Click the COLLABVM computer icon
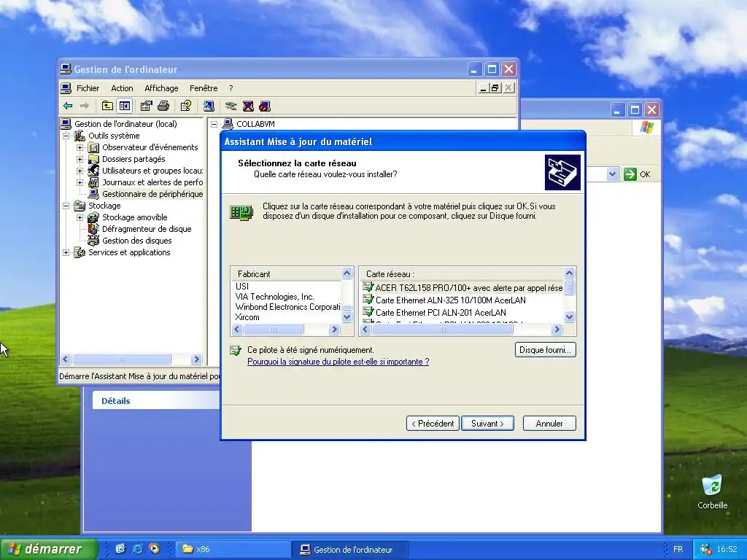 pyautogui.click(x=228, y=124)
